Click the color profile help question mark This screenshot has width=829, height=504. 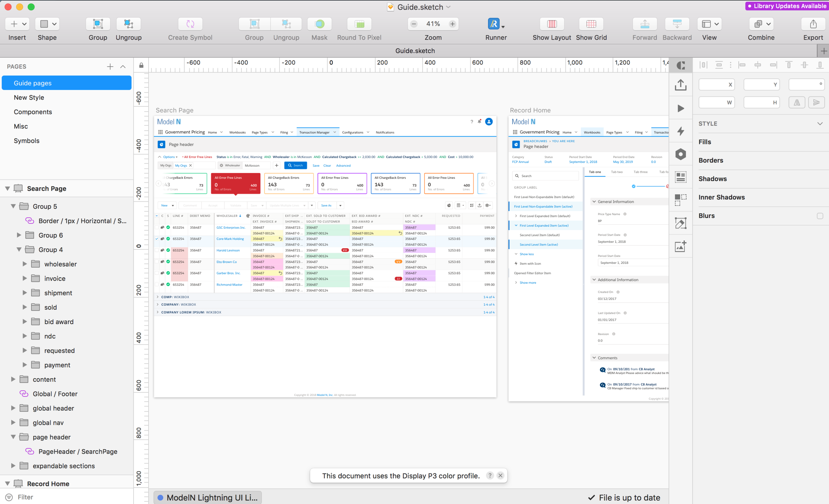click(490, 476)
